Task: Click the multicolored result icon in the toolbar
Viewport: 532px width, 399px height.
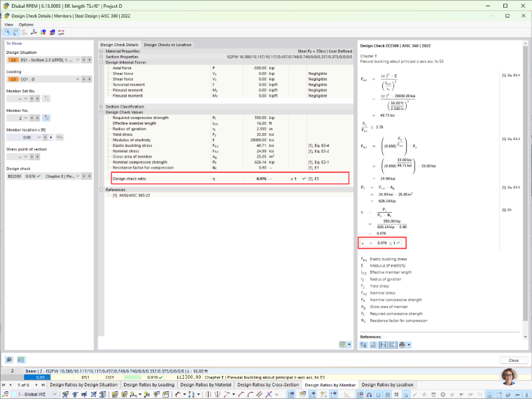Action: 43,32
